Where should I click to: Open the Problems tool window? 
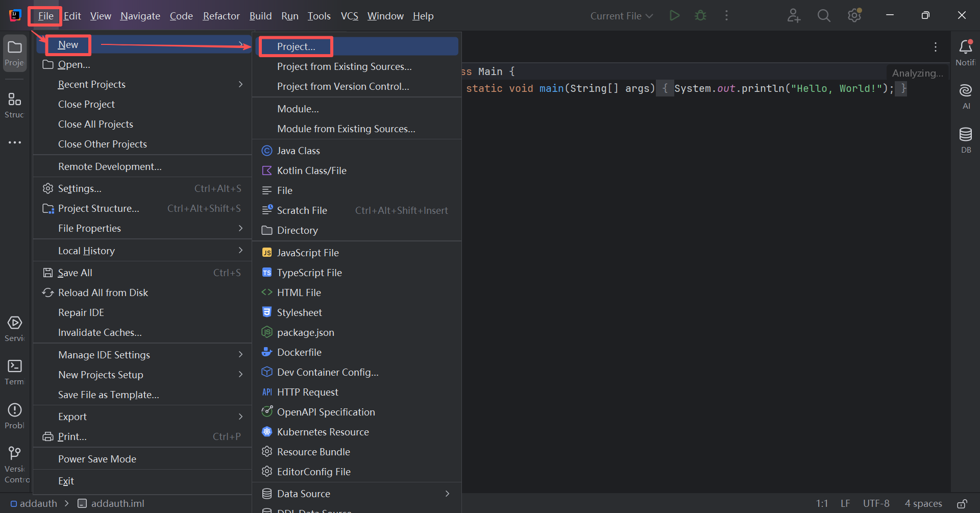point(14,416)
